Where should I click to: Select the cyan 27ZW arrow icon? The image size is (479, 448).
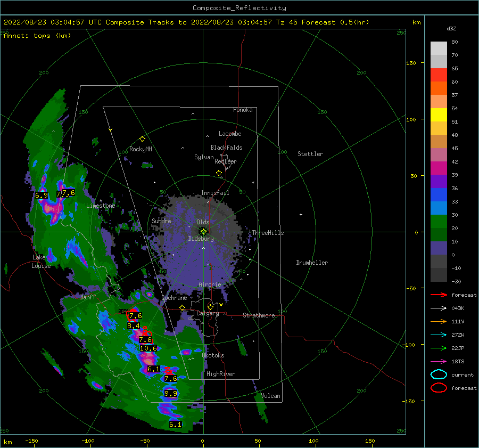tap(439, 335)
